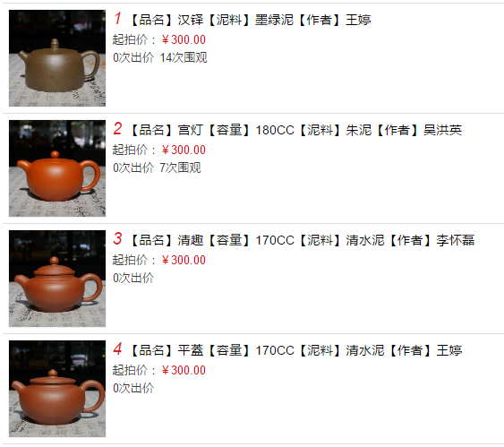Click red item number 4
The width and height of the screenshot is (504, 447).
(x=117, y=349)
